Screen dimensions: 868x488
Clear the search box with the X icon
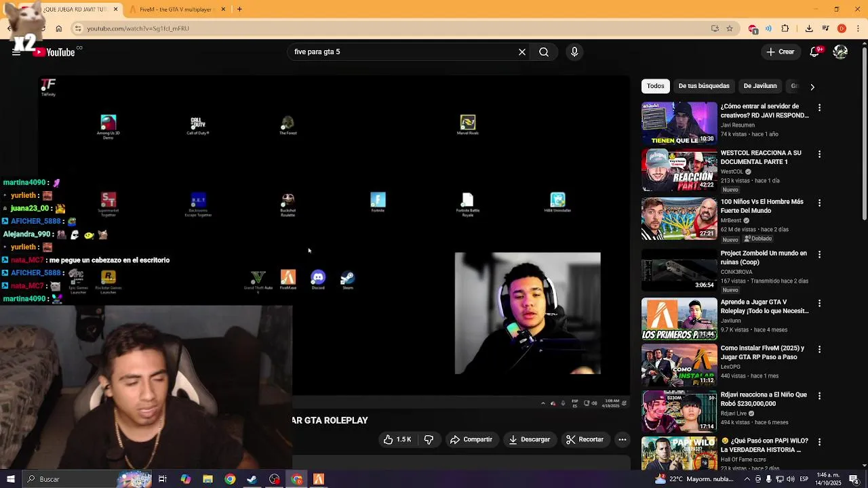(522, 52)
